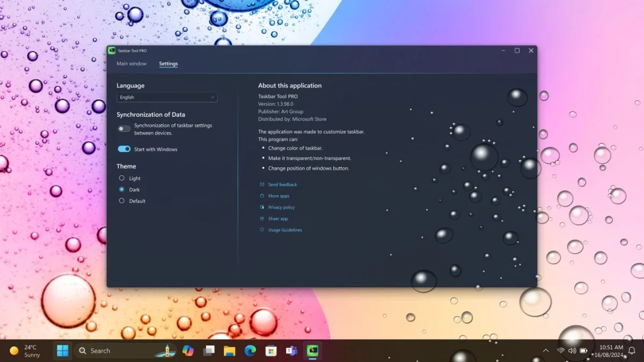This screenshot has width=644, height=362.
Task: Choose the Default theme option
Action: pos(122,201)
